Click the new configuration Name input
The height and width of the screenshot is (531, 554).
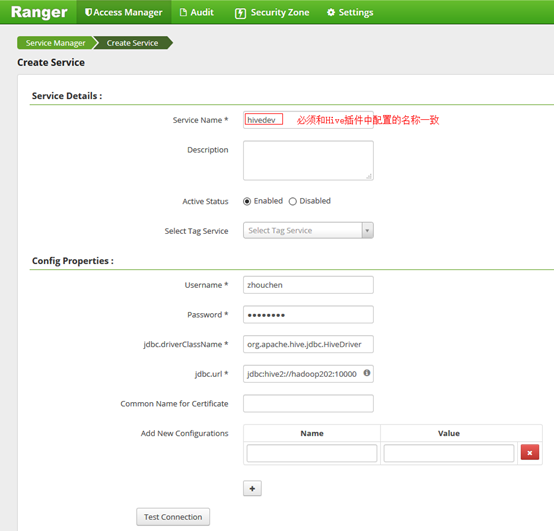(x=312, y=453)
